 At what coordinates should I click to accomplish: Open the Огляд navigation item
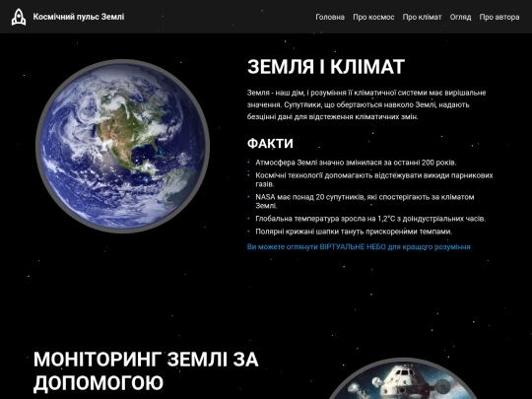click(x=460, y=17)
